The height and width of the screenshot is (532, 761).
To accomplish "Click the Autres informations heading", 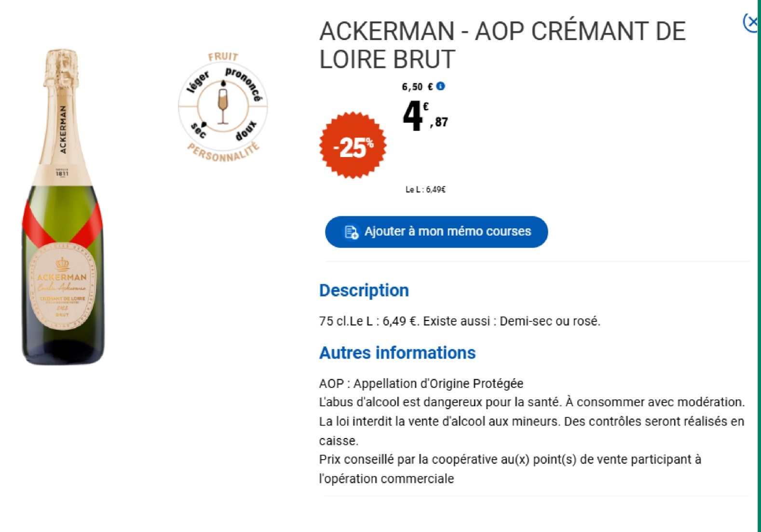I will (x=397, y=353).
